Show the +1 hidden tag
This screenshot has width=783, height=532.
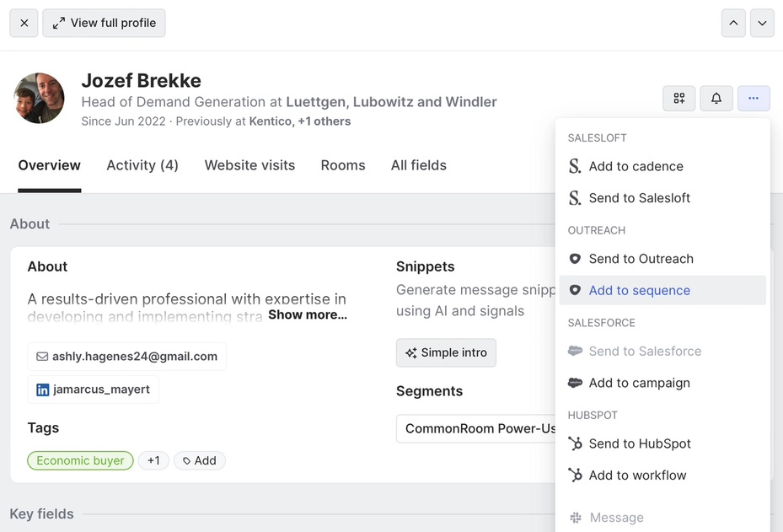pos(153,460)
